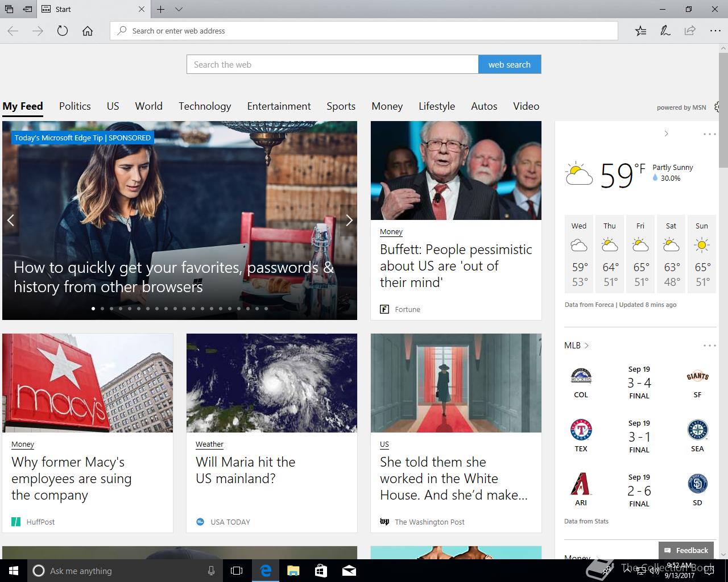The image size is (728, 582).
Task: Open the Video tab
Action: (x=526, y=106)
